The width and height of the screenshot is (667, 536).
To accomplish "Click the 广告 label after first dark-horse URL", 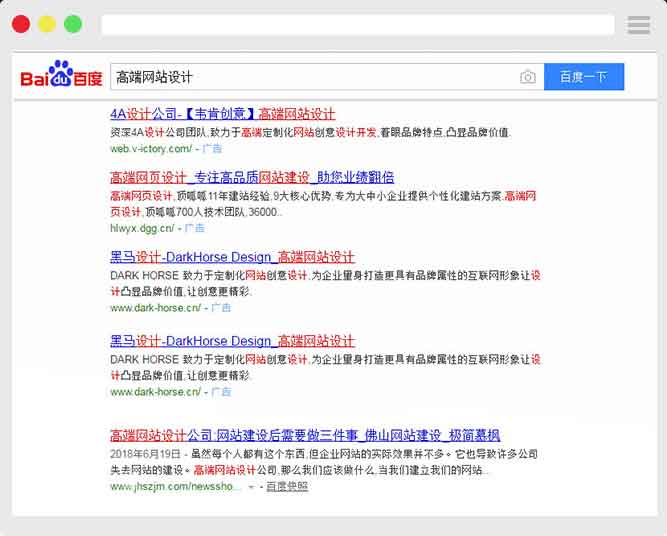I will (221, 308).
